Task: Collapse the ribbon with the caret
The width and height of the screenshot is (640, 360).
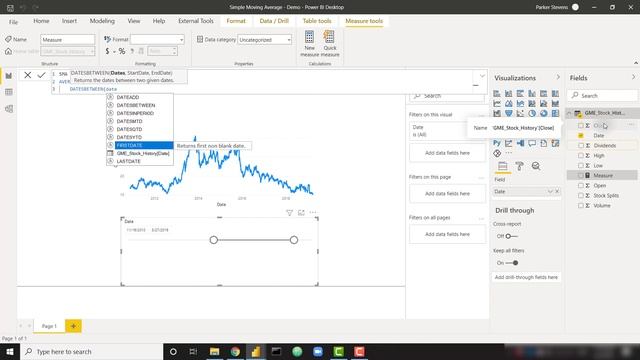Action: pos(636,63)
